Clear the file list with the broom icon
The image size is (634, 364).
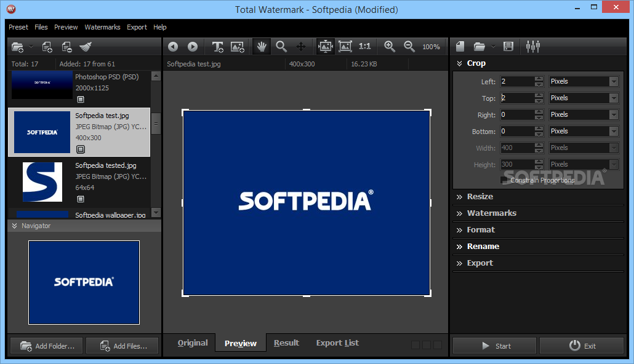tap(86, 47)
